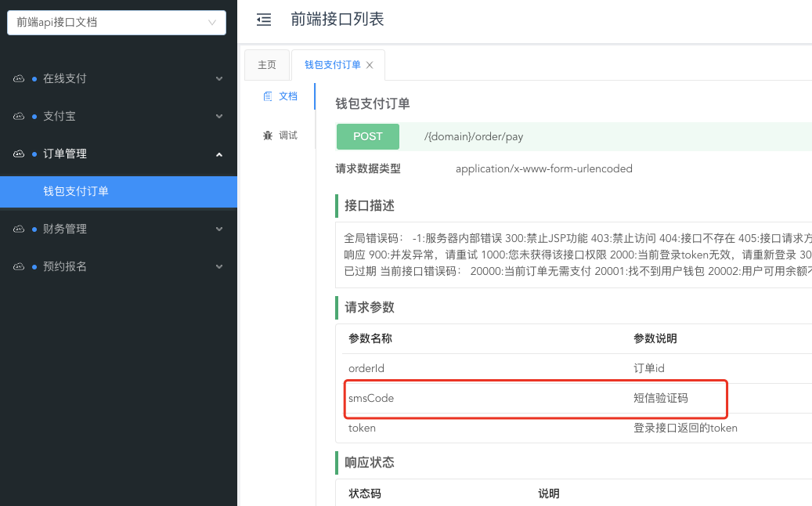This screenshot has width=812, height=506.
Task: Click the 状态码 column header
Action: [365, 493]
